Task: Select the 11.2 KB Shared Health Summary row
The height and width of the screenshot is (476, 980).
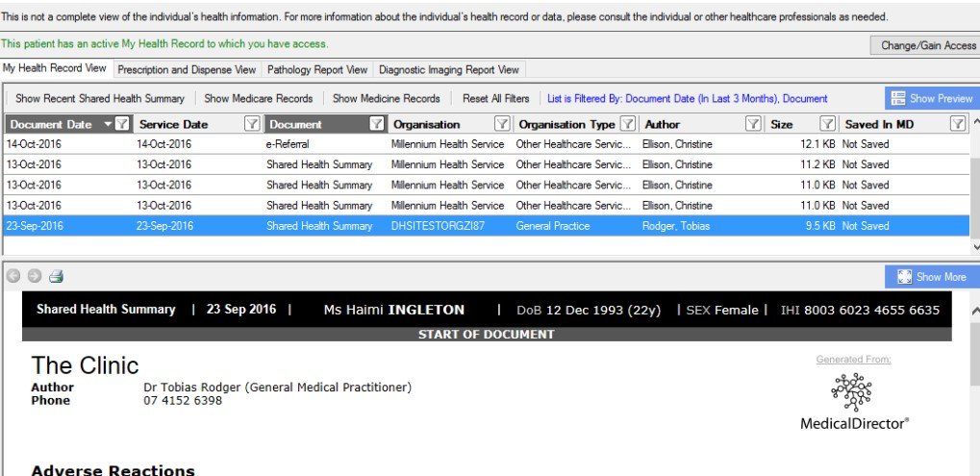Action: (x=486, y=164)
